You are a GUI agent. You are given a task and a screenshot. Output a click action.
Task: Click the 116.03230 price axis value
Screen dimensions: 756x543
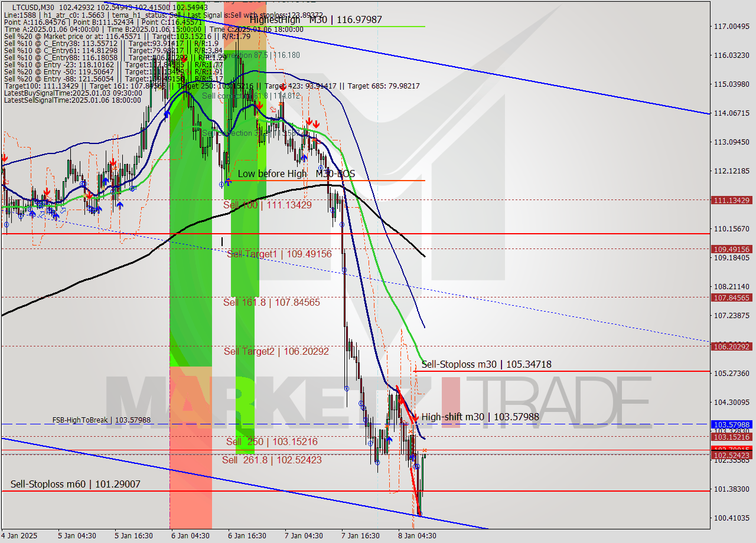tap(732, 55)
